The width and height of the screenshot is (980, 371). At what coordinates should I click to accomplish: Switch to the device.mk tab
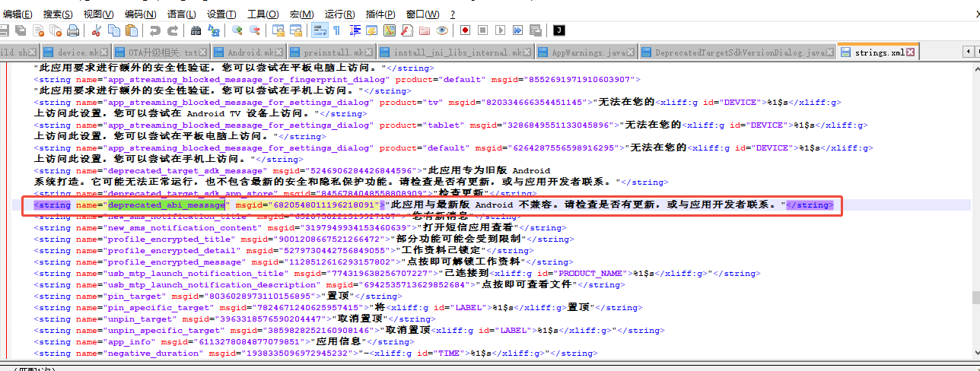point(75,52)
